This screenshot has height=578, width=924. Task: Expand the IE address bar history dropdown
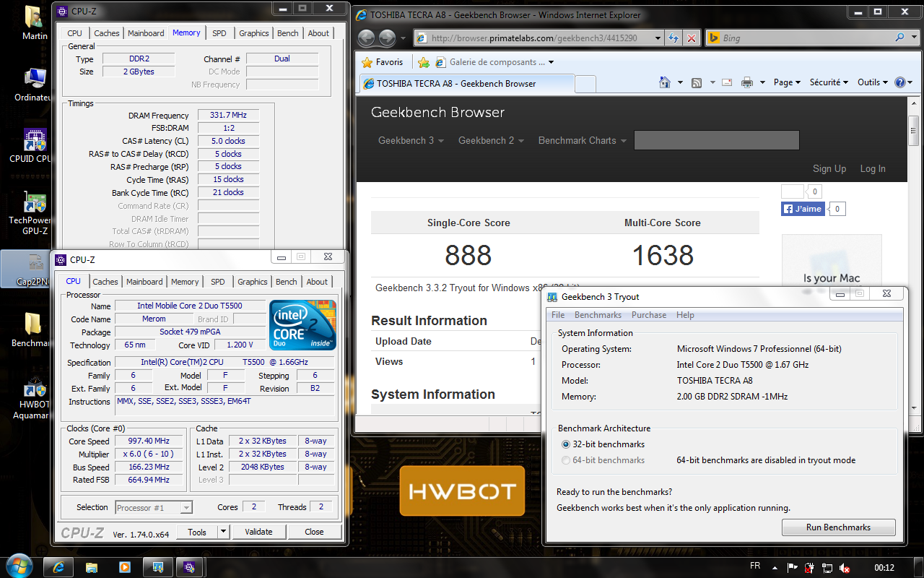coord(657,38)
